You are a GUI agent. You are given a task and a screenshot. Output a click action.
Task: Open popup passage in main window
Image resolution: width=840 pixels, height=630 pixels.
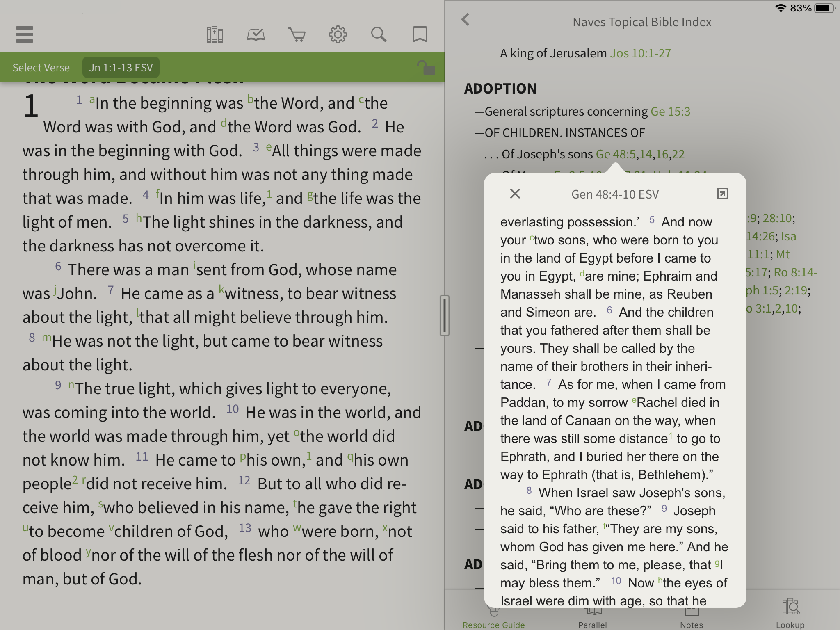pos(722,194)
